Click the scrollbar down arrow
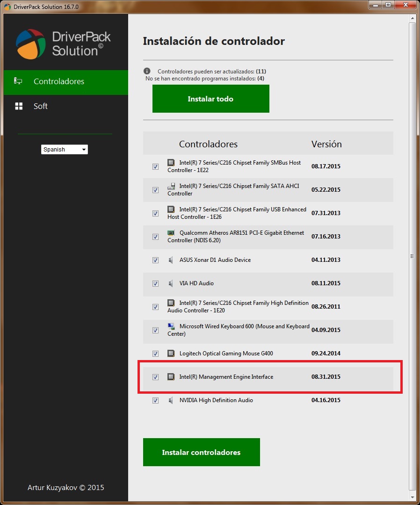 tap(412, 497)
